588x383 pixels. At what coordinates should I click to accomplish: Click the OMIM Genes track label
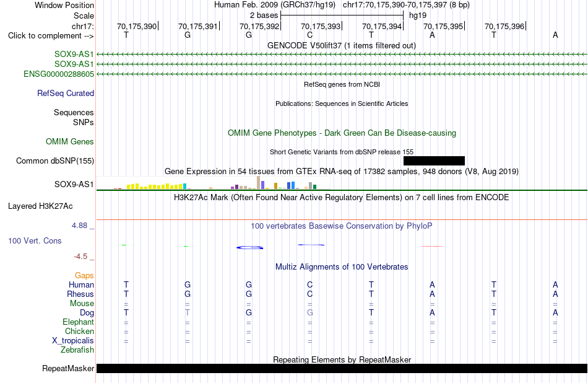click(70, 141)
